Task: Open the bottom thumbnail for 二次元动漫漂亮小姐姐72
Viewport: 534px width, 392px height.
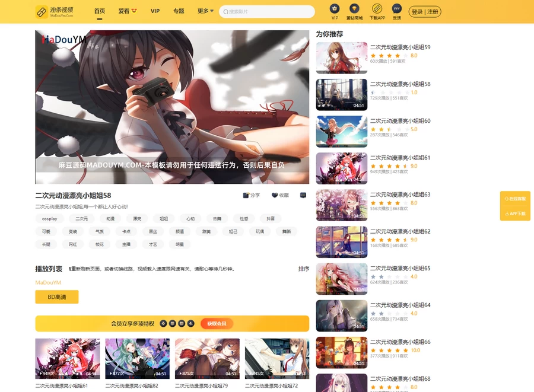Action: (x=277, y=359)
